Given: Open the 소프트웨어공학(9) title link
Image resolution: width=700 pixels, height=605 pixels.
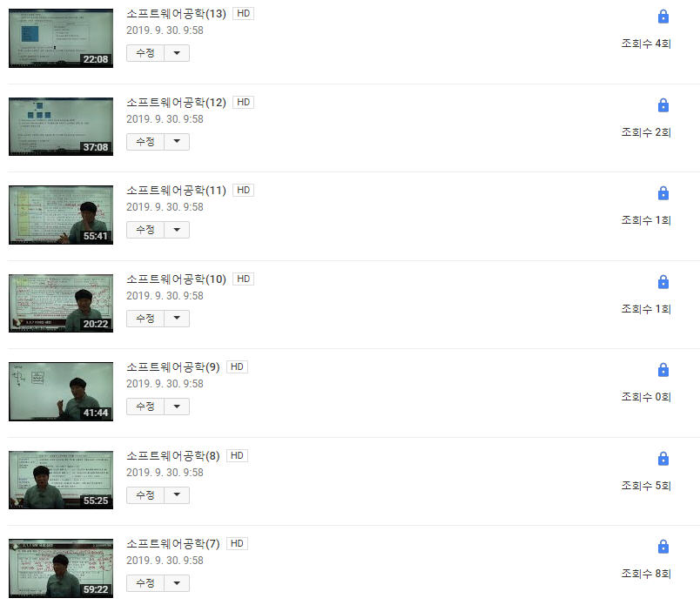Looking at the screenshot, I should [x=173, y=367].
